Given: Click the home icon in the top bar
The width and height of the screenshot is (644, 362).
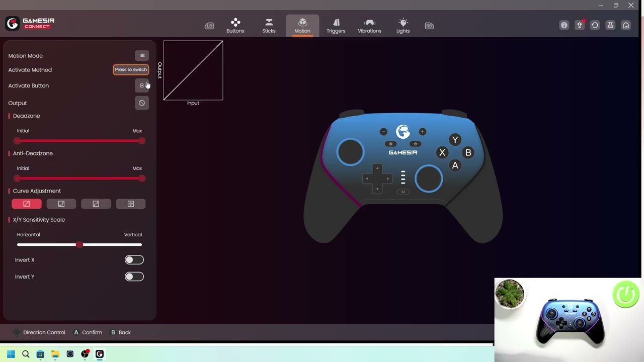Looking at the screenshot, I should tap(626, 25).
